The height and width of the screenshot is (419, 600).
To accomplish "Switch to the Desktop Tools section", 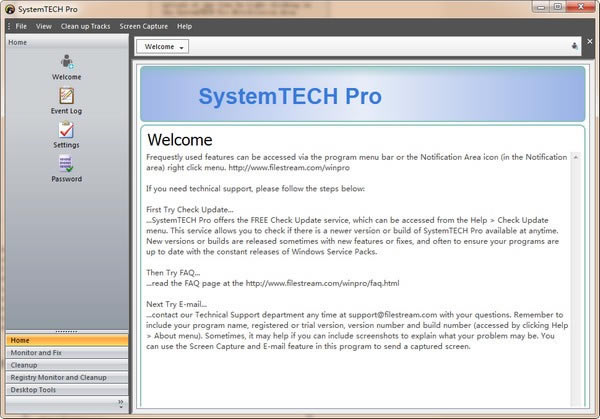I will [67, 390].
